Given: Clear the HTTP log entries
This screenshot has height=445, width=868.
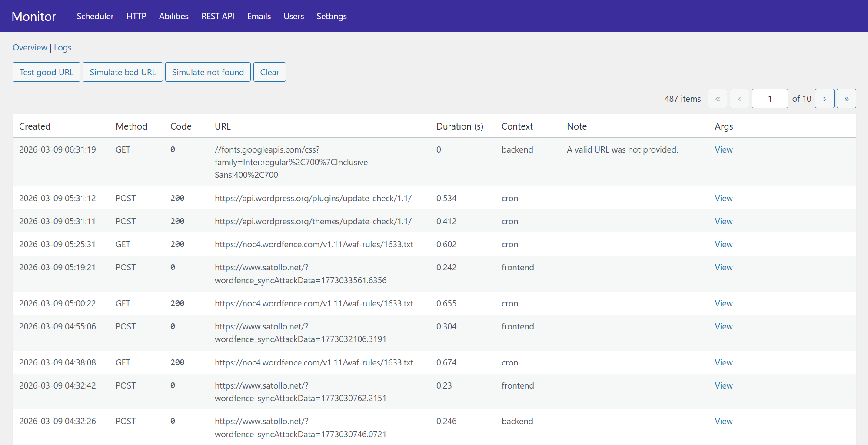Looking at the screenshot, I should pyautogui.click(x=269, y=72).
